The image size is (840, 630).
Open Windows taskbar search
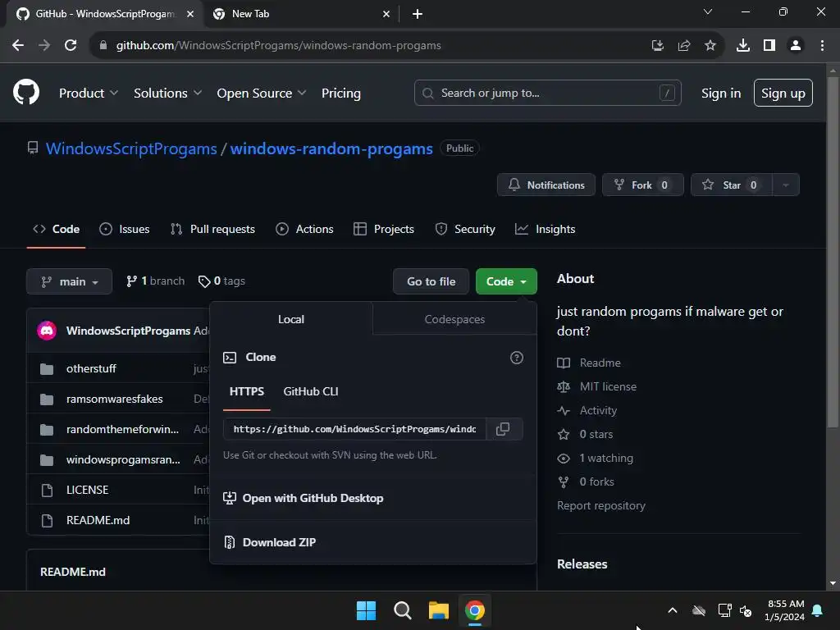coord(402,610)
